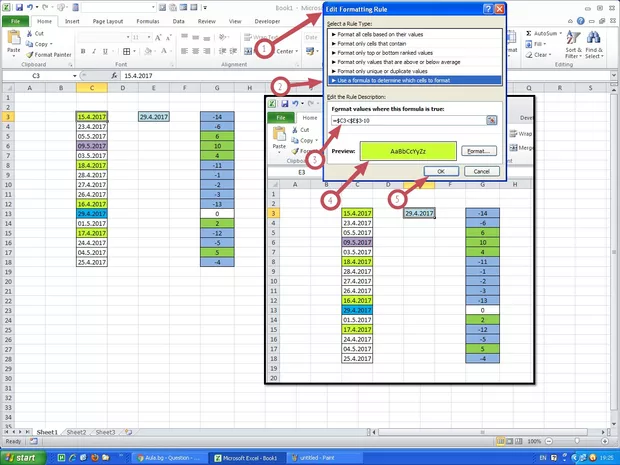Click the macro recording icon in the status bar
Screen dimensions: 620x465
pyautogui.click(x=34, y=441)
